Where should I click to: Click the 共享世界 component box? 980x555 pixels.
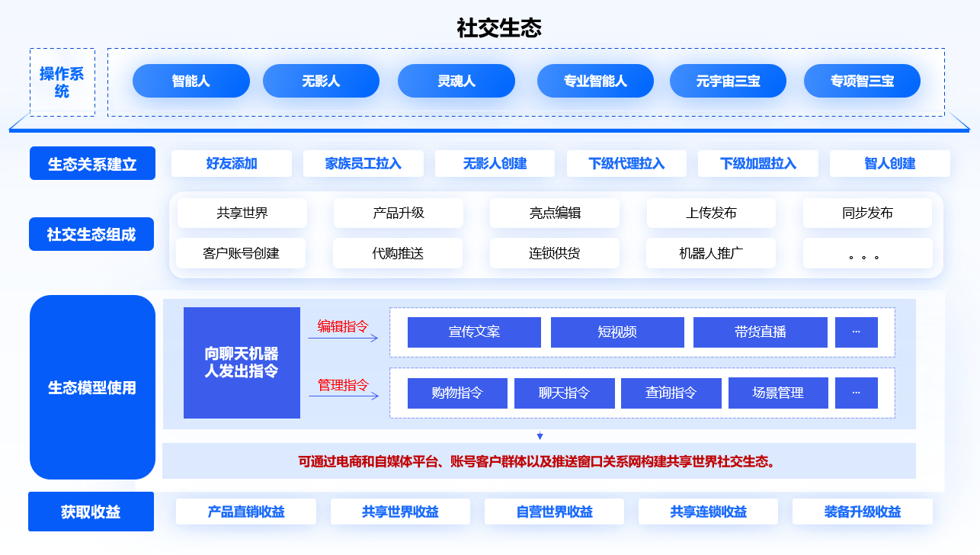(242, 213)
